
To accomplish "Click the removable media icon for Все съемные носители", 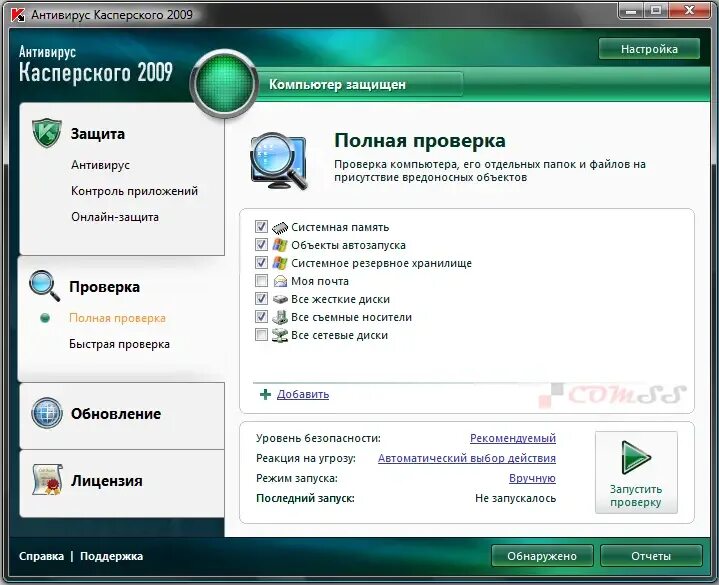I will (280, 317).
